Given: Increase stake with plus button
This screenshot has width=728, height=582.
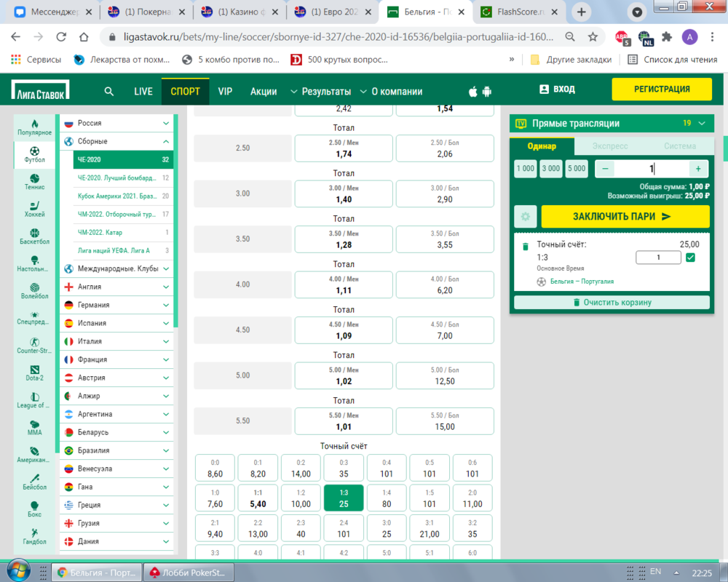Looking at the screenshot, I should [x=698, y=169].
